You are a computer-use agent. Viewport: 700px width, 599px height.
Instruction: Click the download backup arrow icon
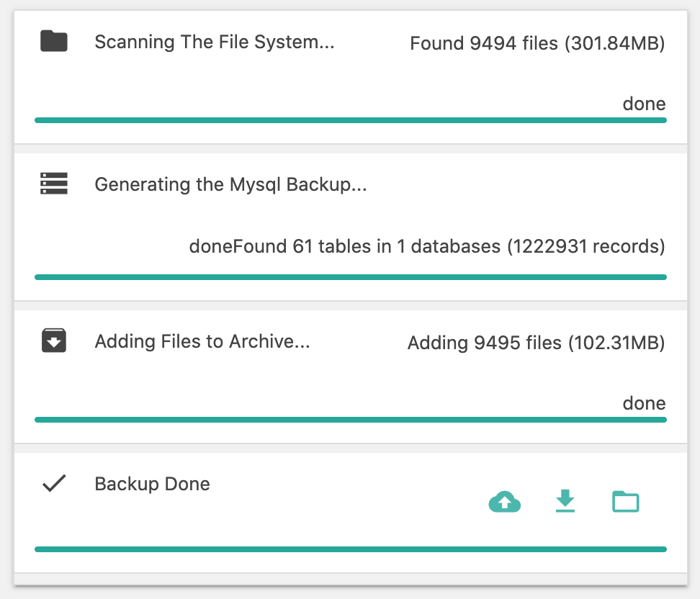565,501
